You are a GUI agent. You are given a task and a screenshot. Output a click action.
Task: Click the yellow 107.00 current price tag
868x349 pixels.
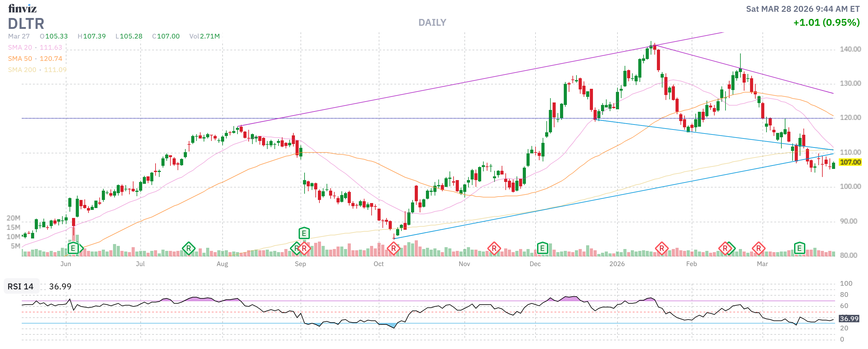coord(850,162)
